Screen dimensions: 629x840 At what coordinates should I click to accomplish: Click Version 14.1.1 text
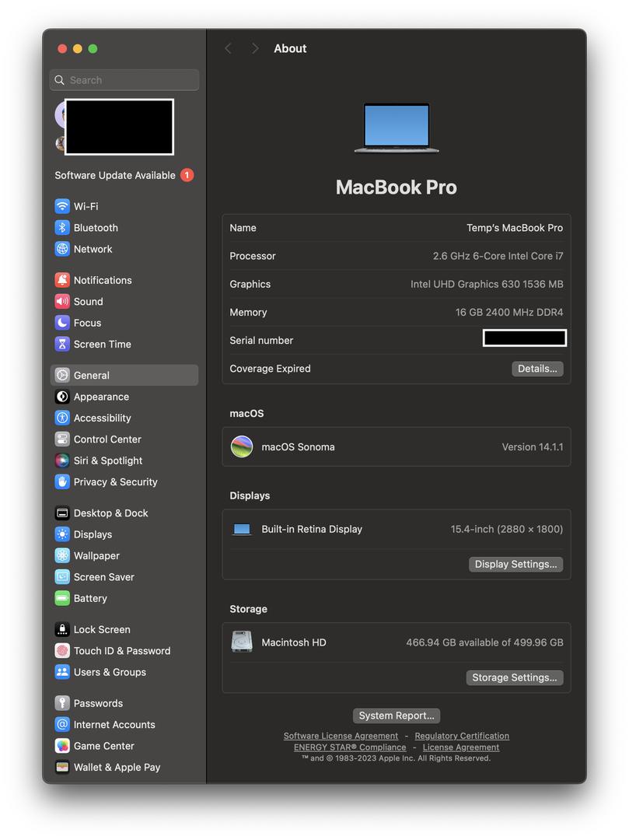[x=532, y=446]
